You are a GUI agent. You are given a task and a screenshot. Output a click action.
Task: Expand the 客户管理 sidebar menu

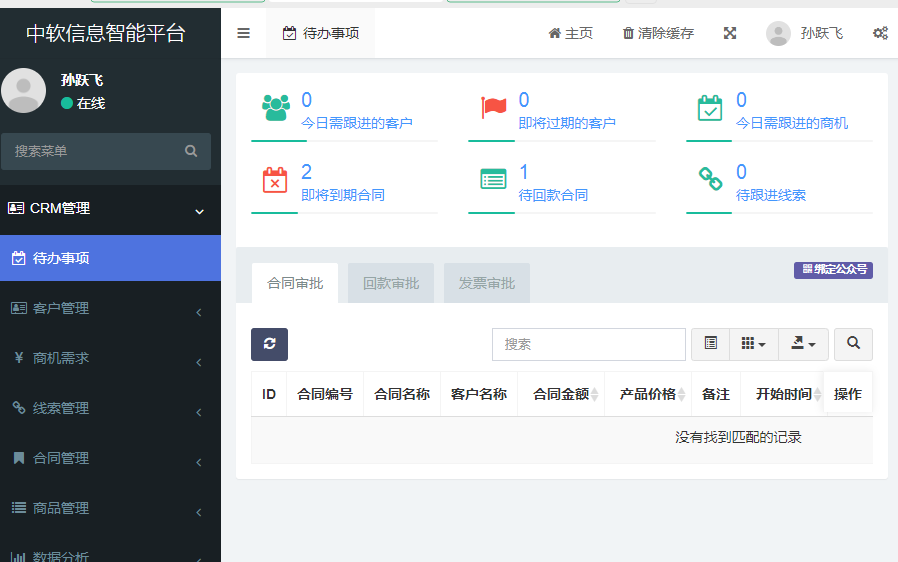pyautogui.click(x=110, y=309)
